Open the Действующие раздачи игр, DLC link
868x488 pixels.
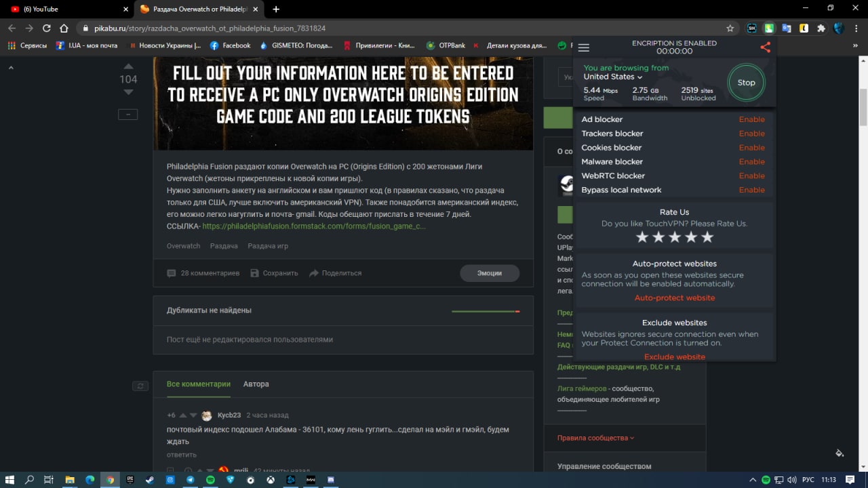coord(618,367)
